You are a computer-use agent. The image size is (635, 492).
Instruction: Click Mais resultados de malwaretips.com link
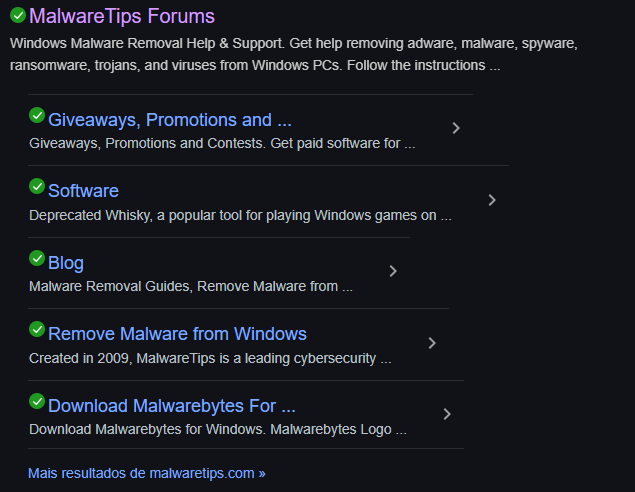coord(146,473)
